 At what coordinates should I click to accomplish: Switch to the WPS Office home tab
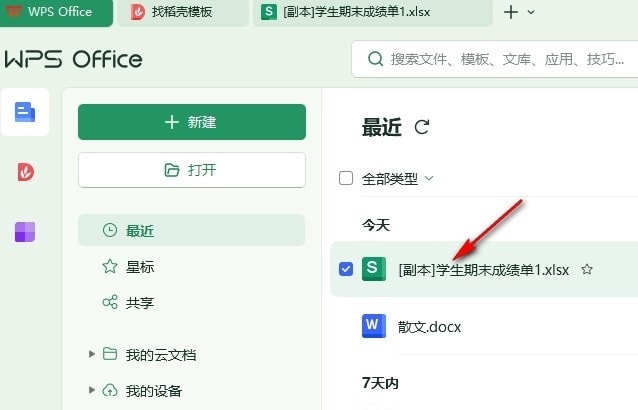pos(56,12)
